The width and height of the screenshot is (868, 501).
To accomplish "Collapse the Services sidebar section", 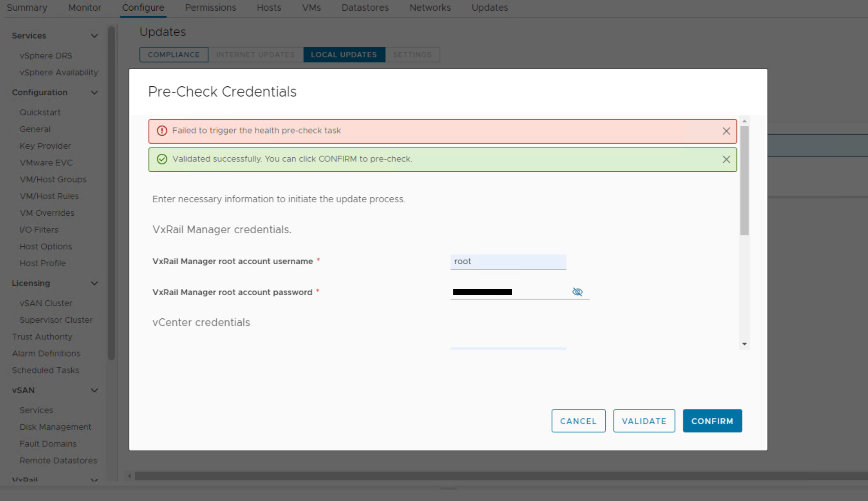I will 94,36.
